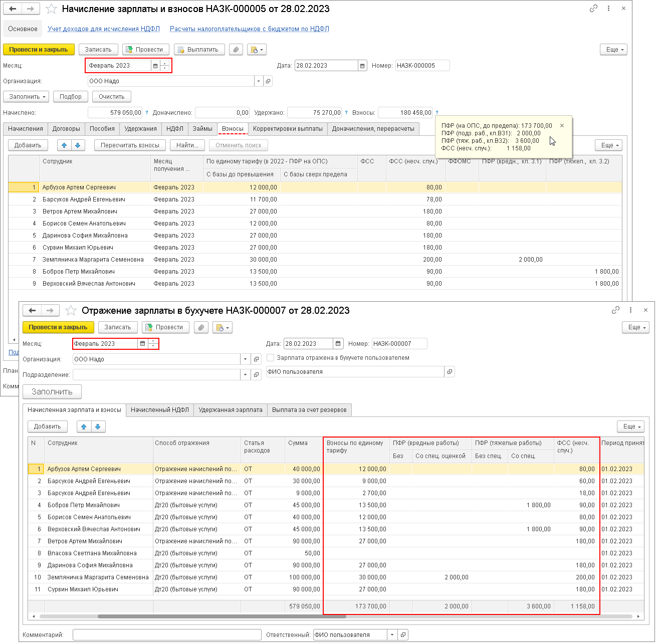This screenshot has width=657, height=644.
Task: Move row up arrow in Взносы tab
Action: tap(64, 145)
